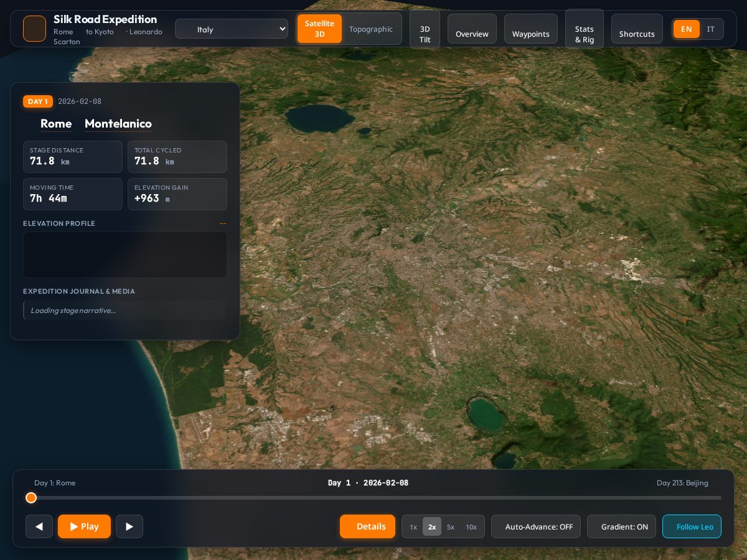Screen dimensions: 747x560
Task: Click the expedition logo avatar
Action: point(34,29)
